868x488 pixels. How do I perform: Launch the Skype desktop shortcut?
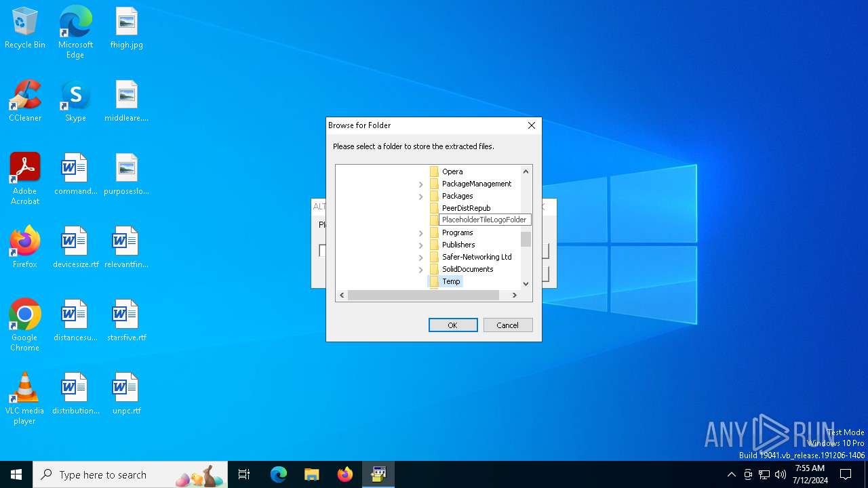pyautogui.click(x=75, y=102)
